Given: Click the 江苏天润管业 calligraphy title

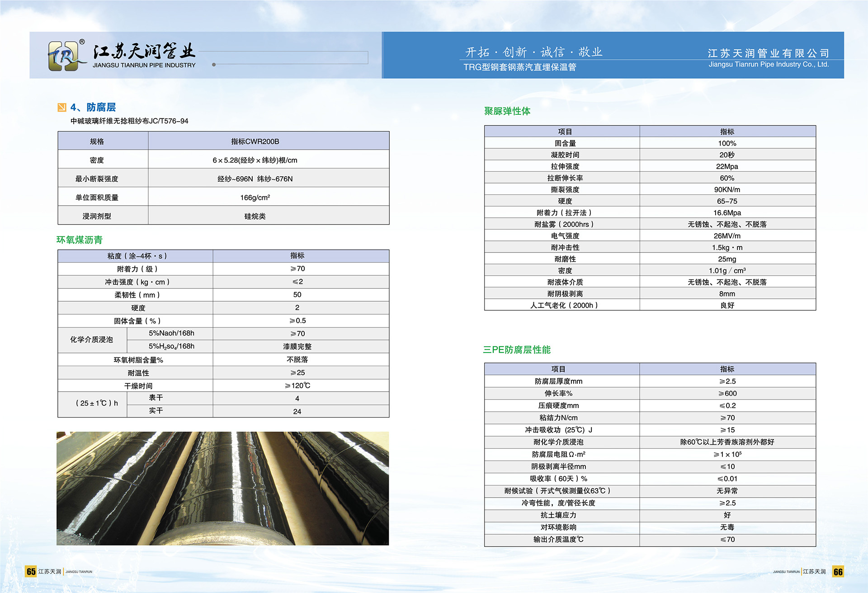Looking at the screenshot, I should (x=144, y=52).
